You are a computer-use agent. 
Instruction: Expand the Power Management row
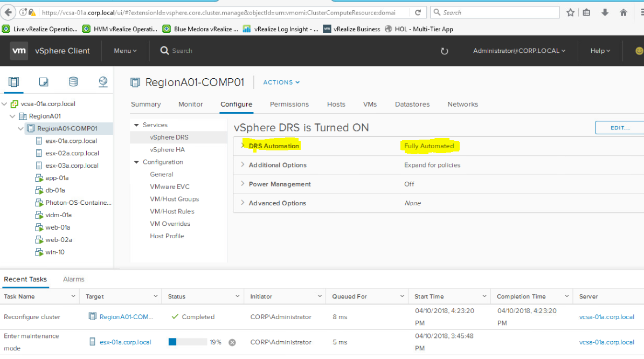click(x=243, y=184)
